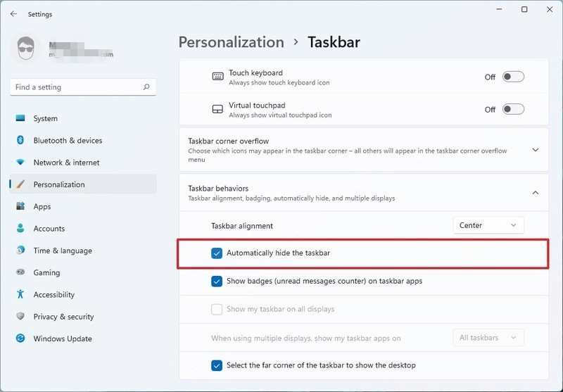Click the Windows Update icon
The height and width of the screenshot is (392, 563).
pyautogui.click(x=20, y=339)
